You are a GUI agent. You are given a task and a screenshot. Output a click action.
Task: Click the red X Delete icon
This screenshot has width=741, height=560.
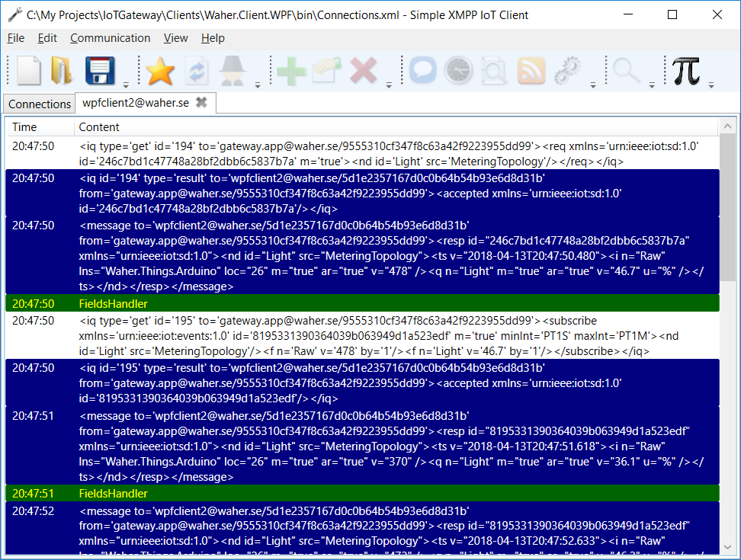364,72
